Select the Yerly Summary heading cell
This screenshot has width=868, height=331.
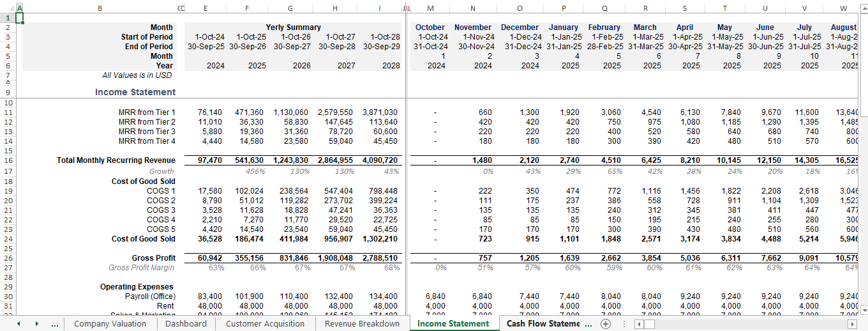click(x=293, y=27)
